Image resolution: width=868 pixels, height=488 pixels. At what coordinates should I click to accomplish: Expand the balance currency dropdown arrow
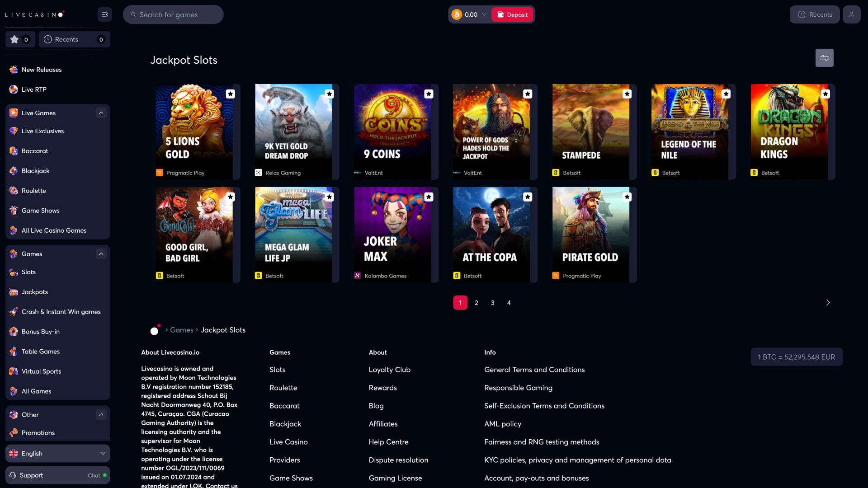point(484,14)
